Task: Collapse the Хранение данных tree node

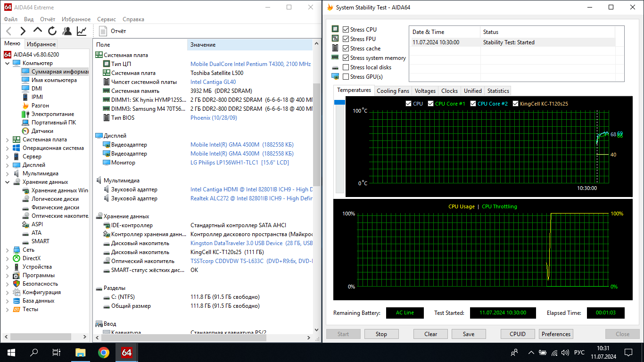Action: click(x=8, y=182)
